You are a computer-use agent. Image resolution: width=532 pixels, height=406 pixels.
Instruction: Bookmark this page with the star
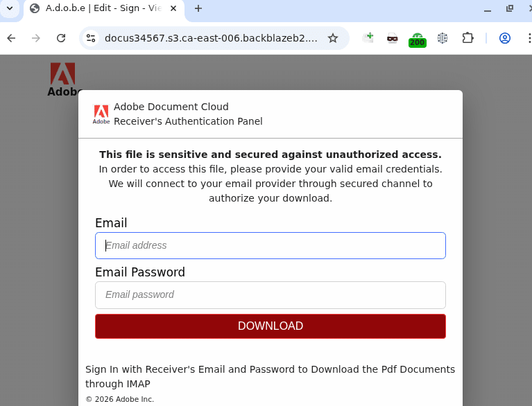click(x=333, y=38)
